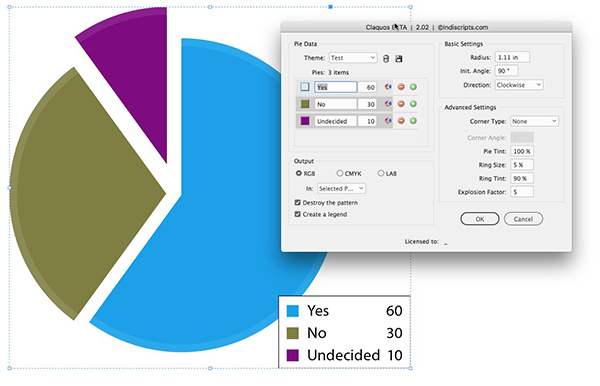Remove the Undecided pie item

[401, 121]
